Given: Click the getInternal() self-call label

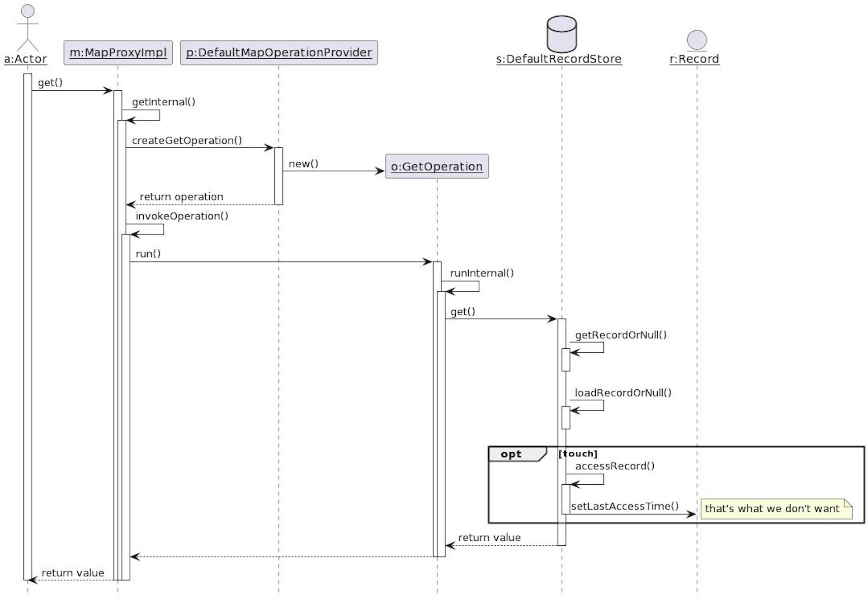Looking at the screenshot, I should click(163, 102).
